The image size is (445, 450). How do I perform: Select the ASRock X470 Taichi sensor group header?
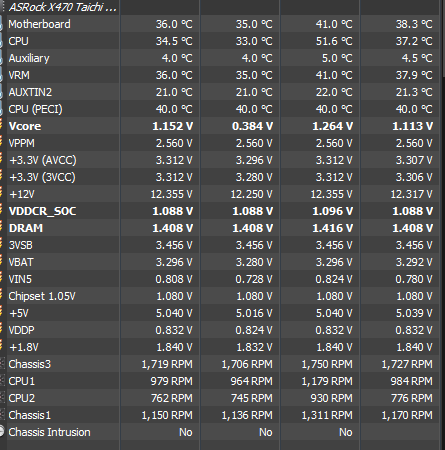(x=63, y=7)
